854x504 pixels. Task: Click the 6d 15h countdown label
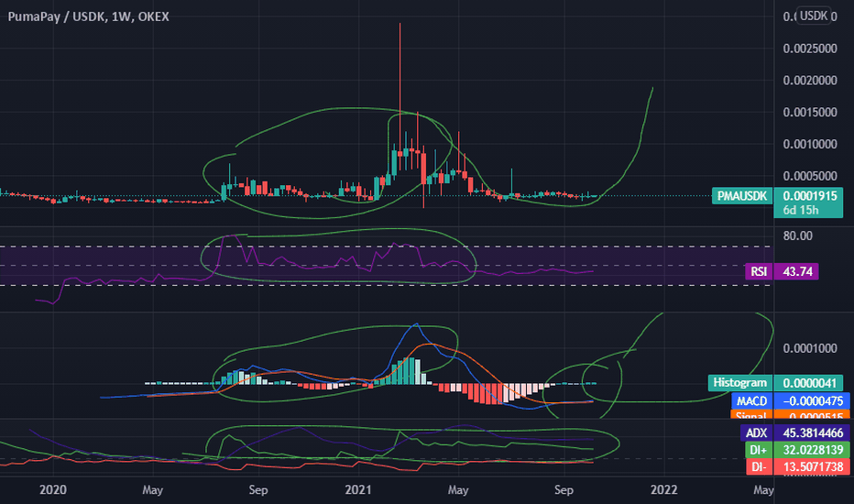(x=801, y=211)
